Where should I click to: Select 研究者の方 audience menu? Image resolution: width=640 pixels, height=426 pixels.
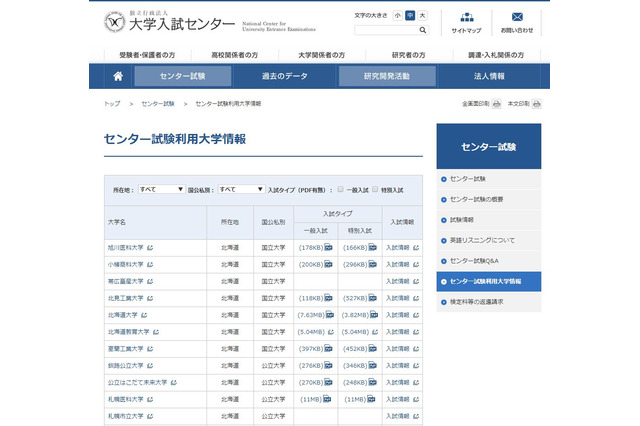pos(409,55)
